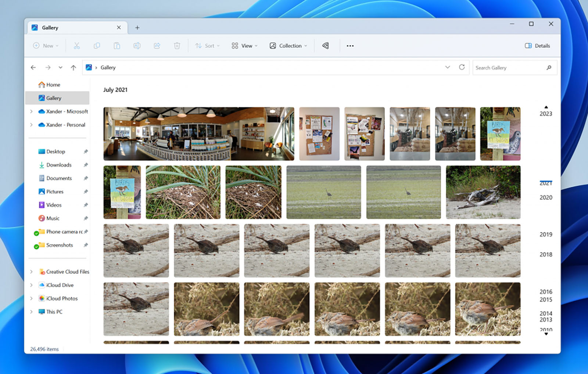Expand the Xander - Personal tree item
The height and width of the screenshot is (374, 588).
point(31,125)
